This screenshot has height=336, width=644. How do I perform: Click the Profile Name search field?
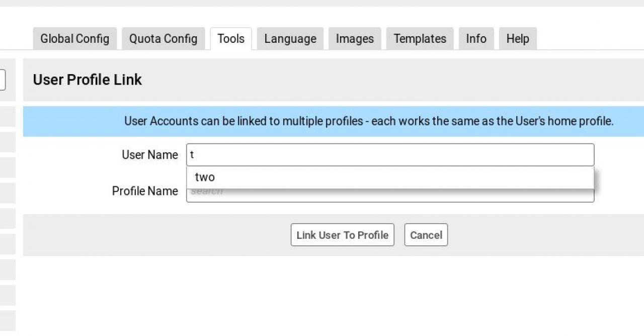click(x=390, y=196)
